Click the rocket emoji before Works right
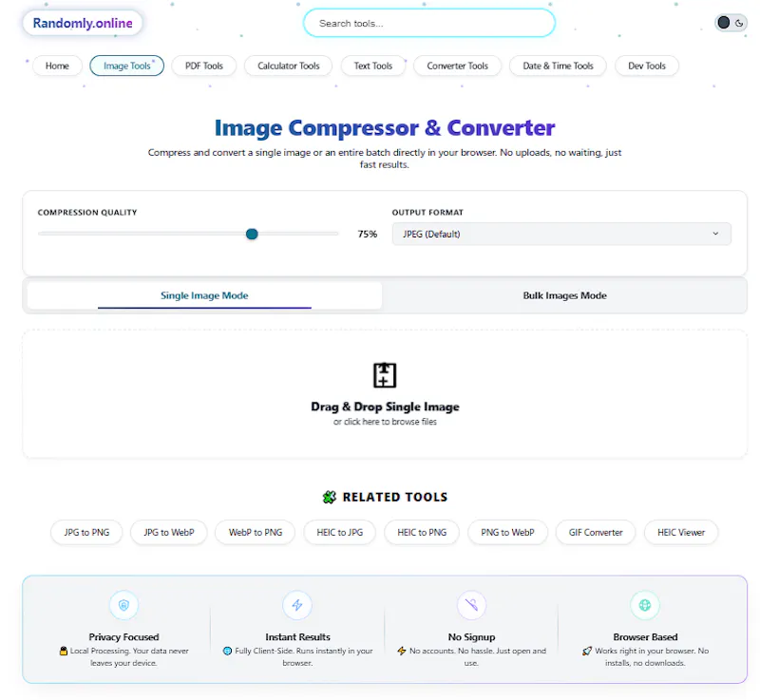Screen dimensions: 760x700 pyautogui.click(x=587, y=651)
